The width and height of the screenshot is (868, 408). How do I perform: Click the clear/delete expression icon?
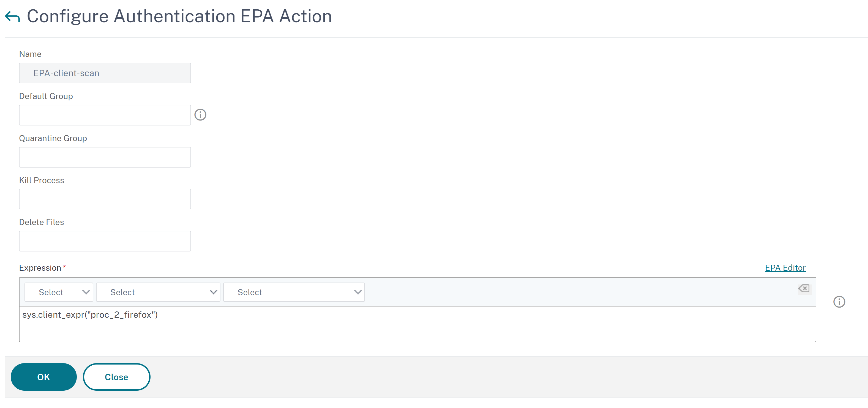tap(804, 288)
